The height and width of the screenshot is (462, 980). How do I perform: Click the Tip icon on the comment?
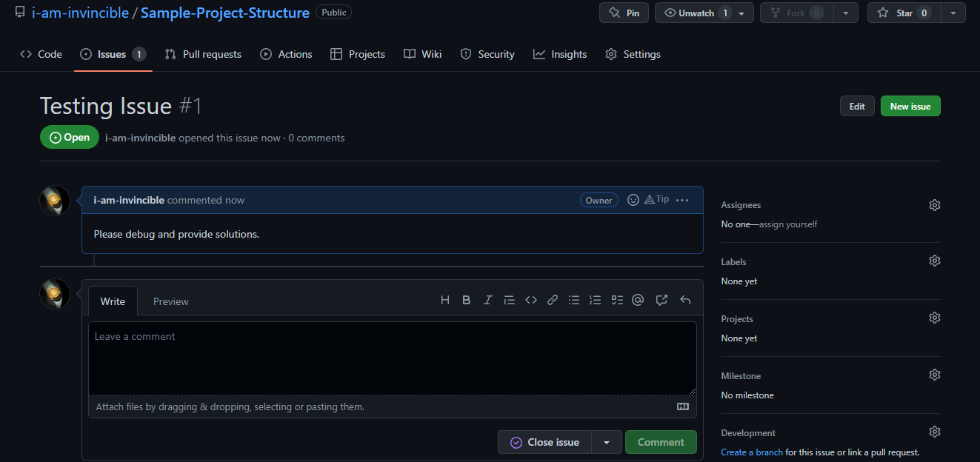point(656,199)
